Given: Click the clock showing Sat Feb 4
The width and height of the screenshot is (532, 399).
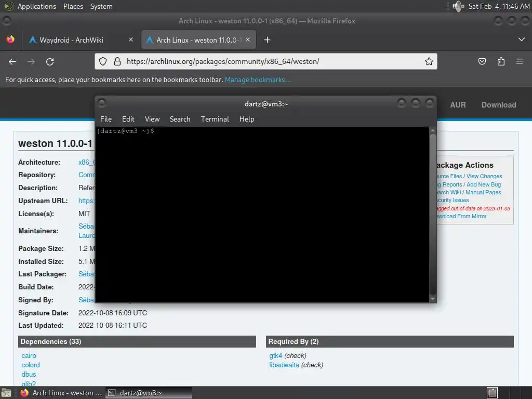Looking at the screenshot, I should pyautogui.click(x=499, y=6).
